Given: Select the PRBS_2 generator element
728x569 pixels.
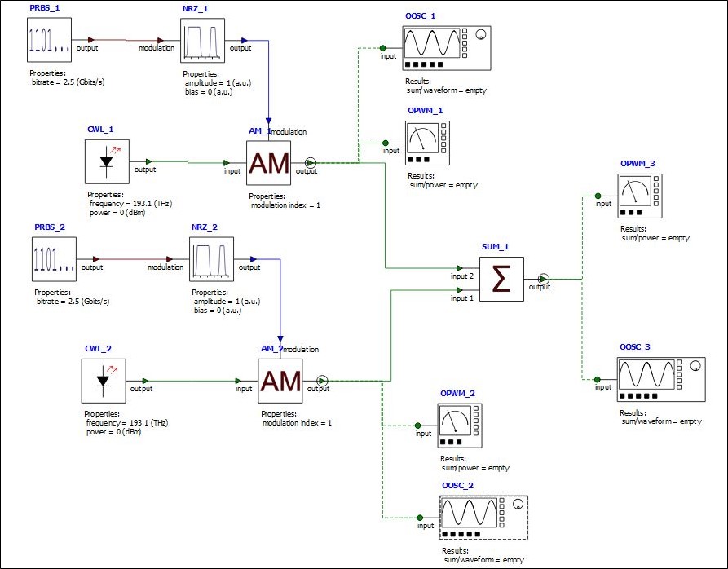Looking at the screenshot, I should [x=54, y=259].
